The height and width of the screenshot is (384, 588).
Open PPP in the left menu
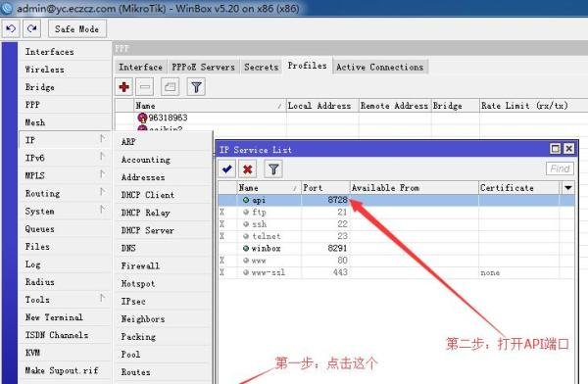[x=65, y=105]
